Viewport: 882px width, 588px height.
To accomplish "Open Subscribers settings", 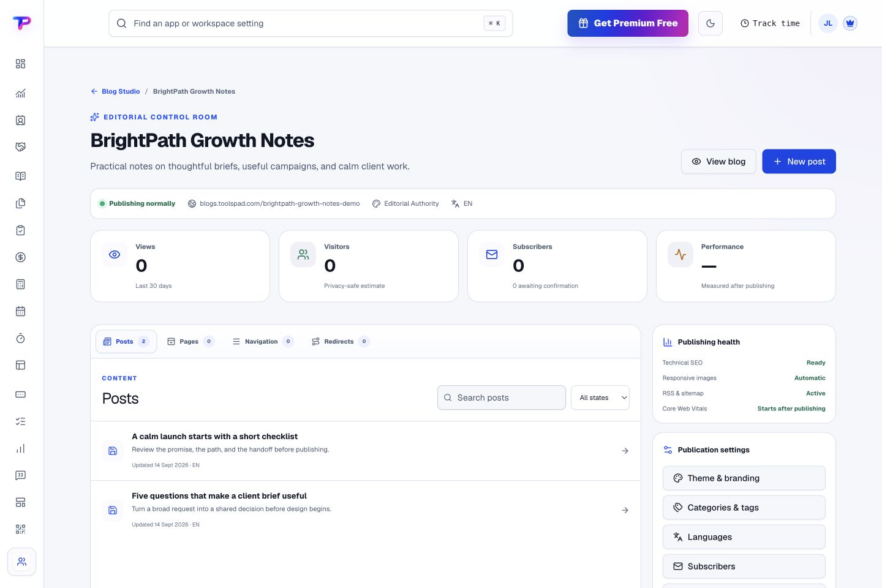I will [x=744, y=567].
